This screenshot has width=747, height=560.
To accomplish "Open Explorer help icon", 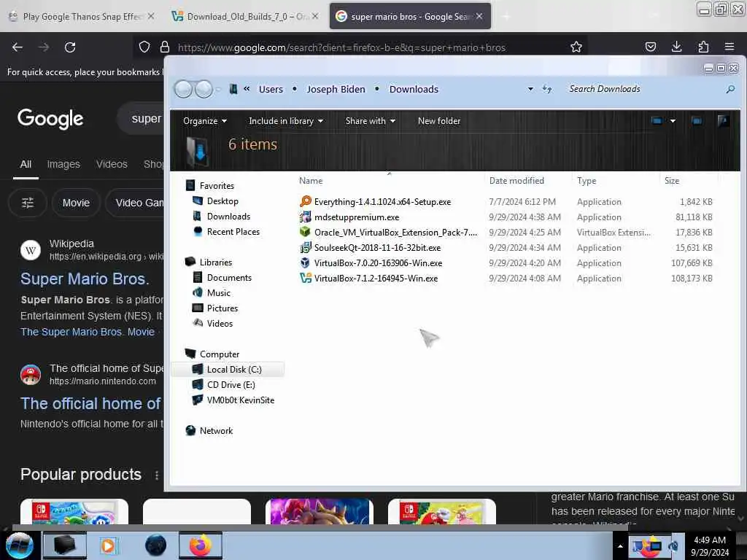I will (x=723, y=121).
